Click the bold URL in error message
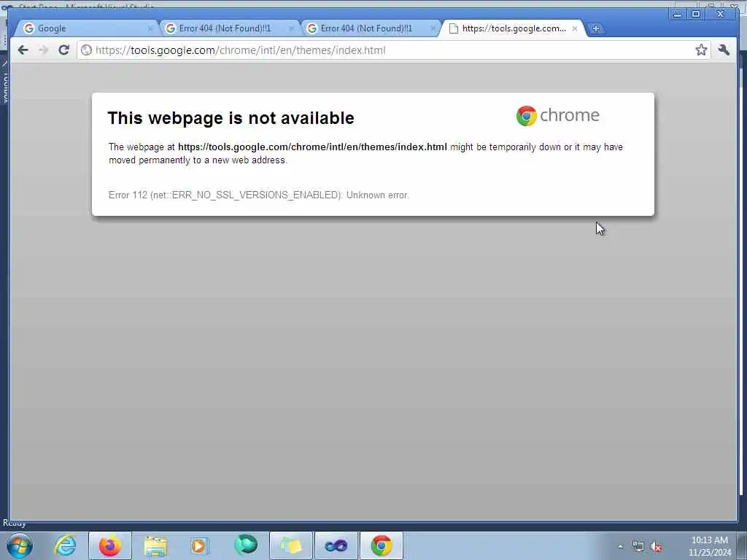This screenshot has width=747, height=560. [312, 147]
